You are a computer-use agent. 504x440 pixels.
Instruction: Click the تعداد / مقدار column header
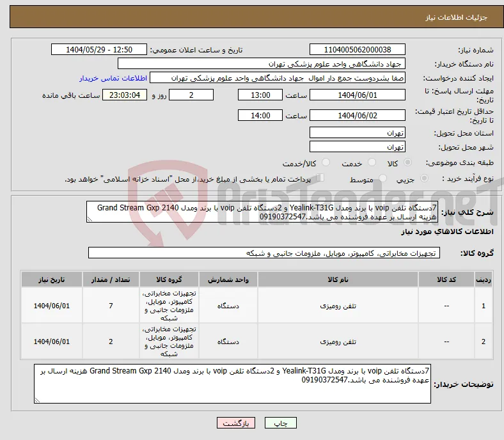(111, 279)
